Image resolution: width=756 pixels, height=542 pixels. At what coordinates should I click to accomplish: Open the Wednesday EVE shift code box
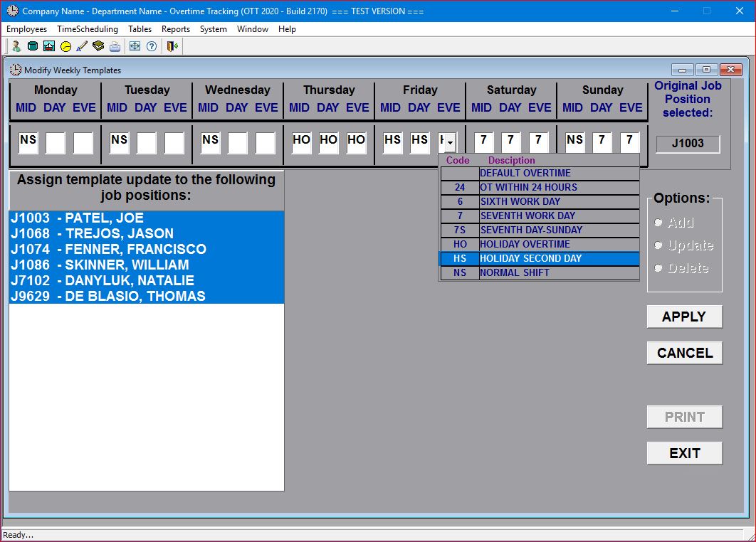coord(266,142)
